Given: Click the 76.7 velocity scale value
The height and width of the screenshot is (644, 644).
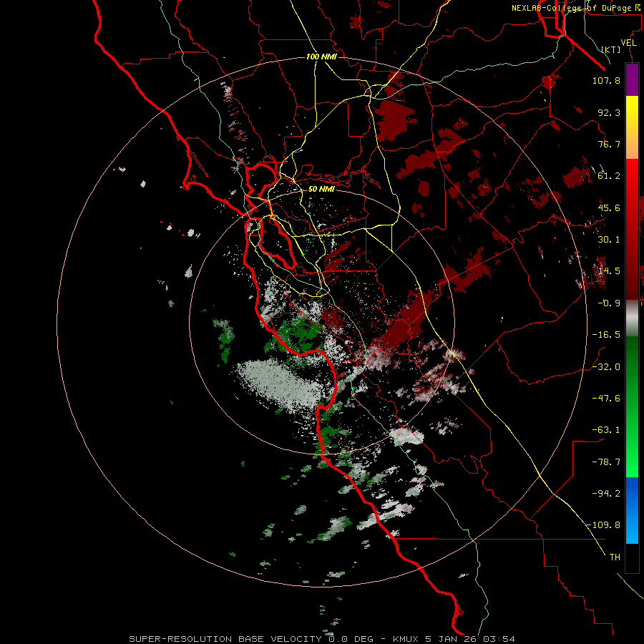Looking at the screenshot, I should point(609,144).
